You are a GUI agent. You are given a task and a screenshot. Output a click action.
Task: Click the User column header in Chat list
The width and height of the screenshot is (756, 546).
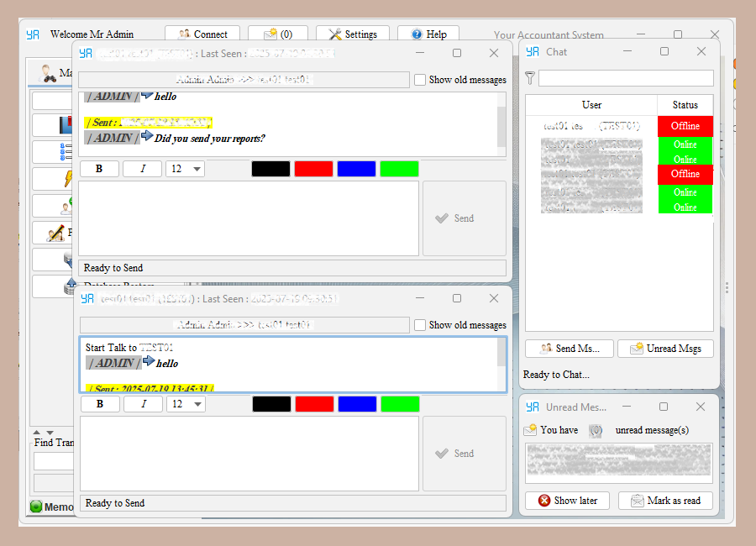(591, 105)
